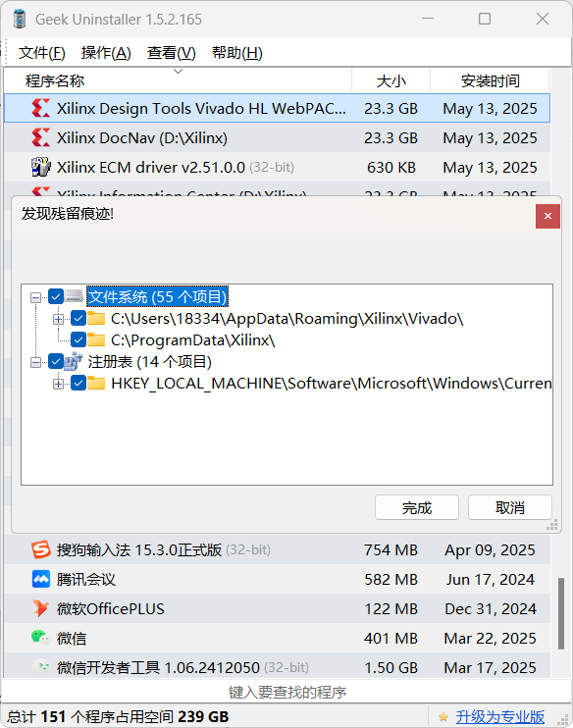
Task: Click the 取消 button
Action: point(510,507)
